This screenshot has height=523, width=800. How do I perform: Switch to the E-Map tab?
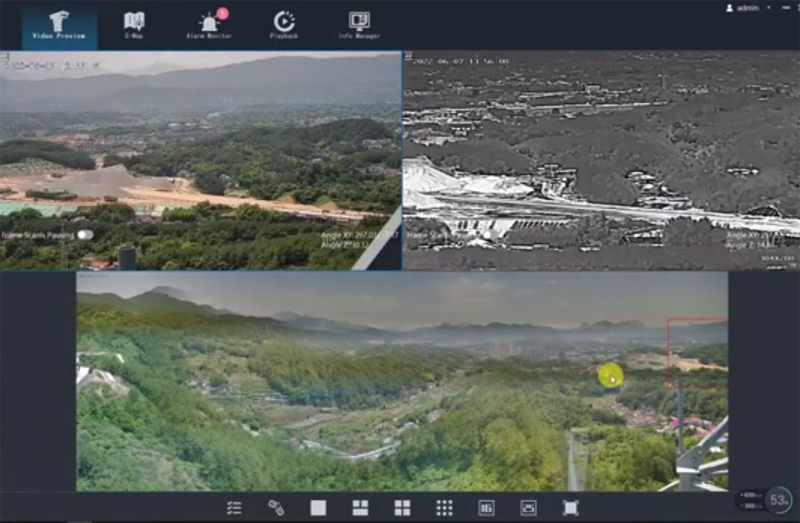pyautogui.click(x=134, y=25)
